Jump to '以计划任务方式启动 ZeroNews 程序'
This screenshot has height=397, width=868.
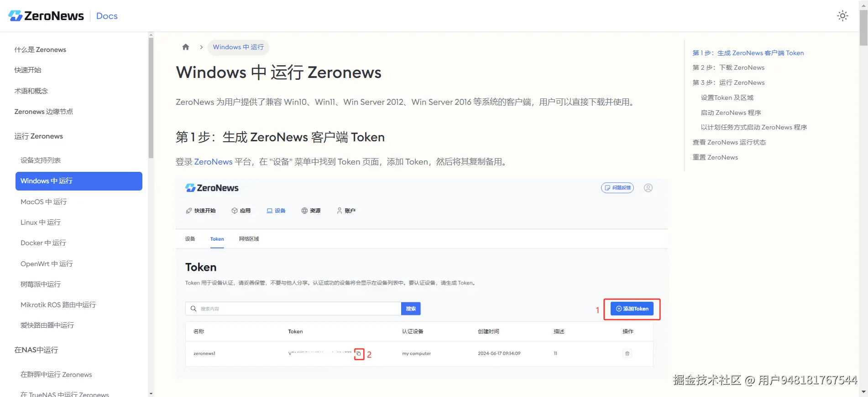point(754,127)
